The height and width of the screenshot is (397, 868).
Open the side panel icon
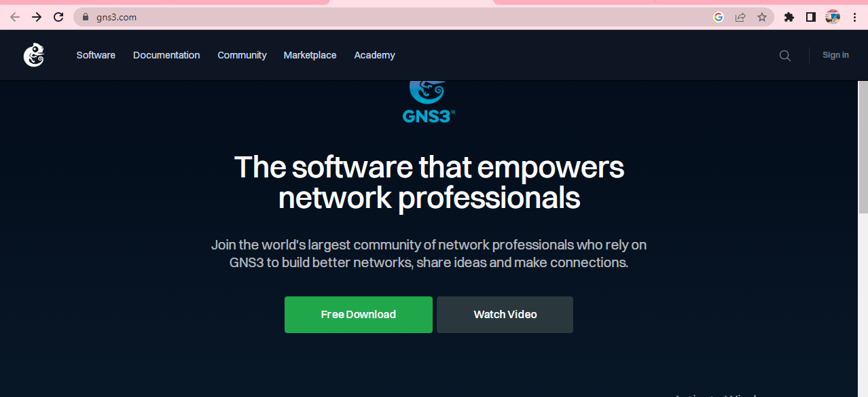coord(810,17)
